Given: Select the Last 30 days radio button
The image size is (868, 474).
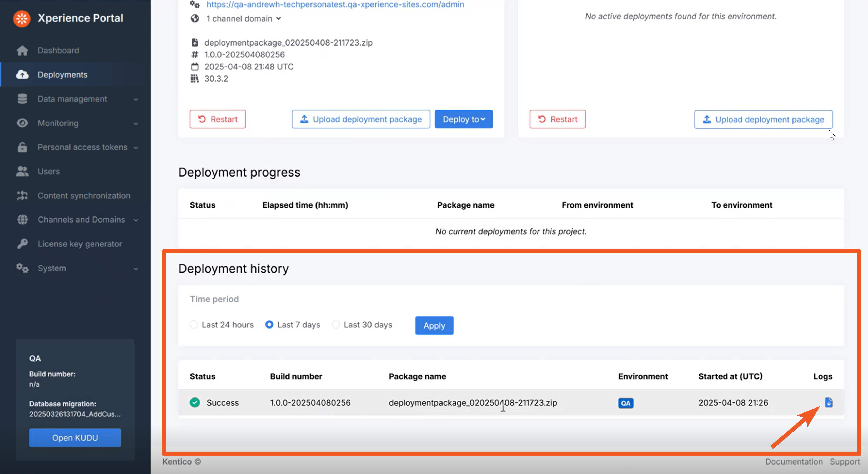Looking at the screenshot, I should tap(336, 324).
